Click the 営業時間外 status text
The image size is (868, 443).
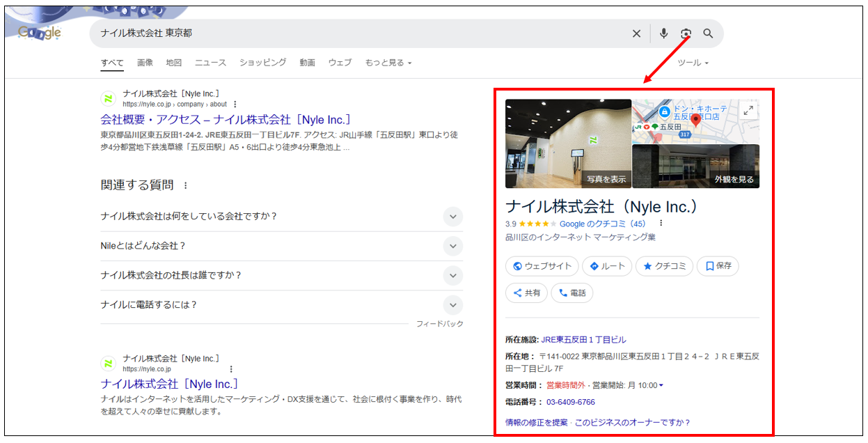point(566,385)
